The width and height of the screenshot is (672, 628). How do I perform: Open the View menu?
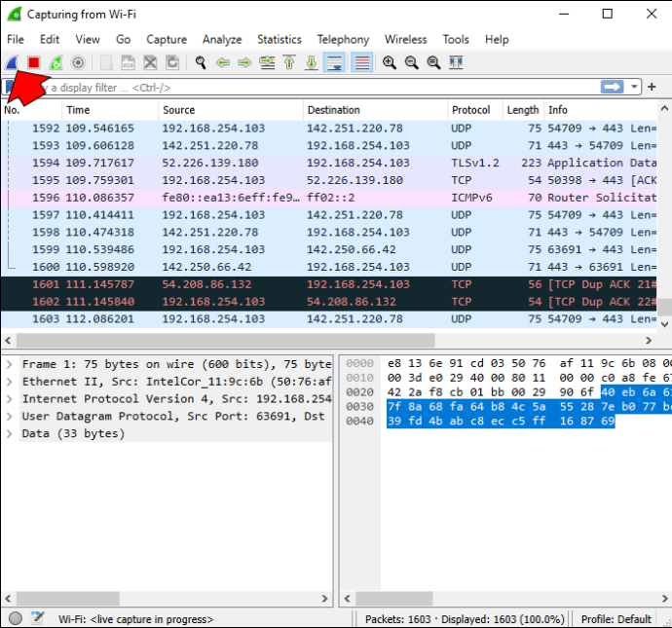click(88, 39)
